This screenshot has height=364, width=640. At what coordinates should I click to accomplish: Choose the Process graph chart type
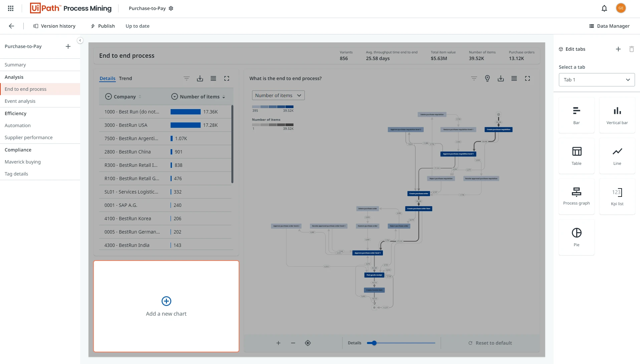pos(577,197)
